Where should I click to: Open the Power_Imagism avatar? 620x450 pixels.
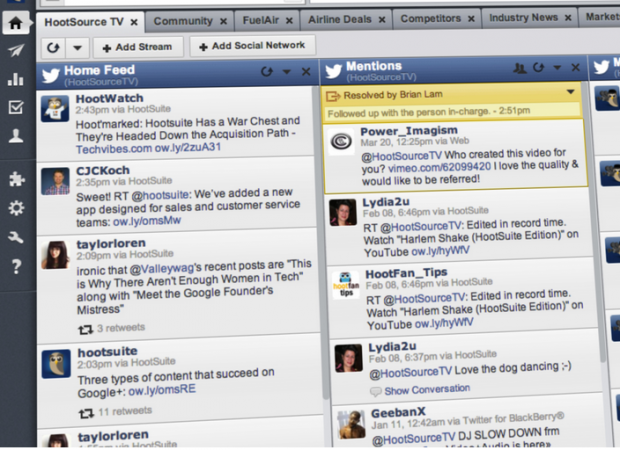[341, 142]
